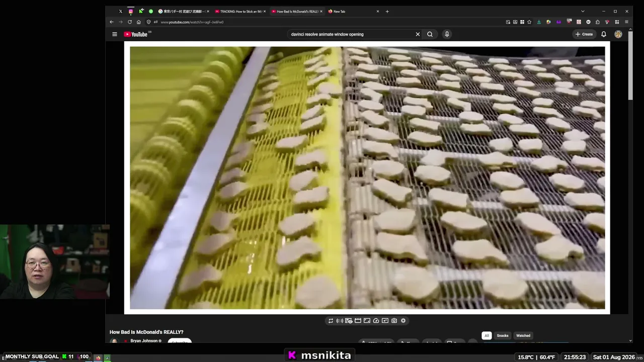644x362 pixels.
Task: Expand the list-all-tabs chevron in the title bar
Action: [x=583, y=11]
